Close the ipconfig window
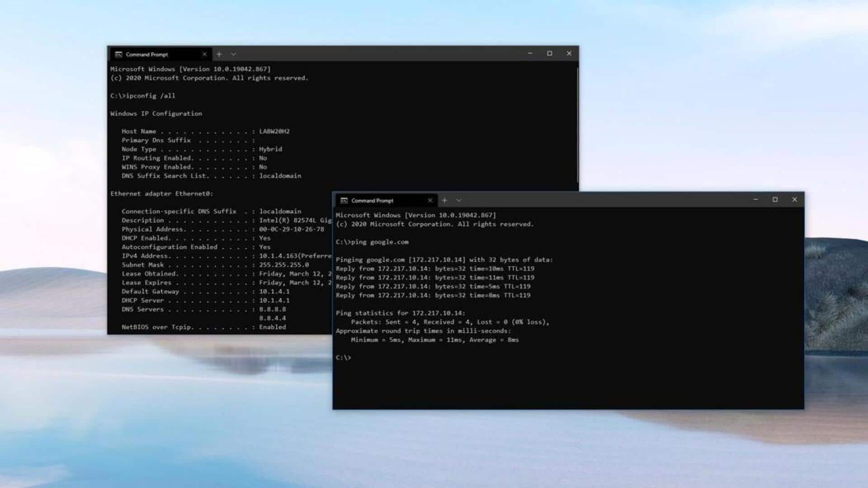Viewport: 868px width, 488px height. 569,53
